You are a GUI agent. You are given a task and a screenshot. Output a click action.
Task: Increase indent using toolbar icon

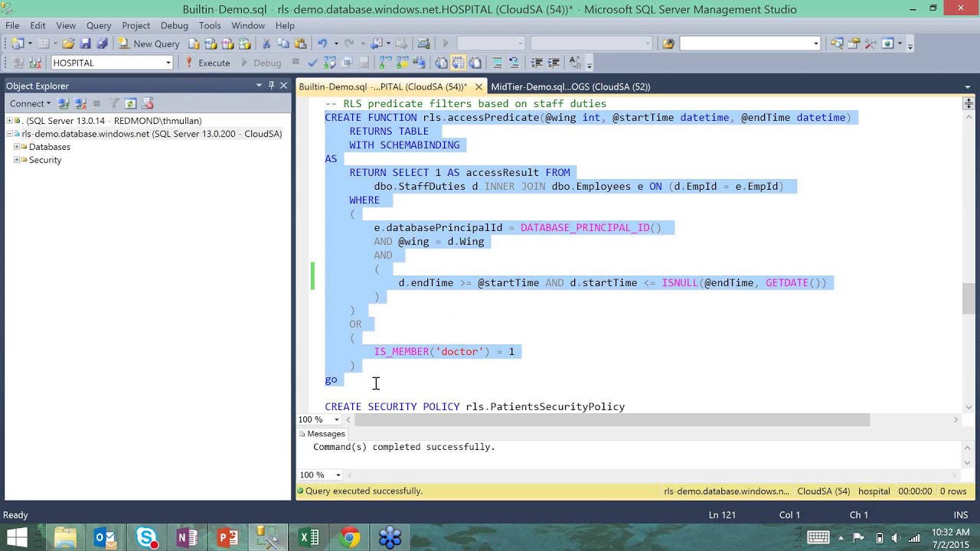click(554, 63)
